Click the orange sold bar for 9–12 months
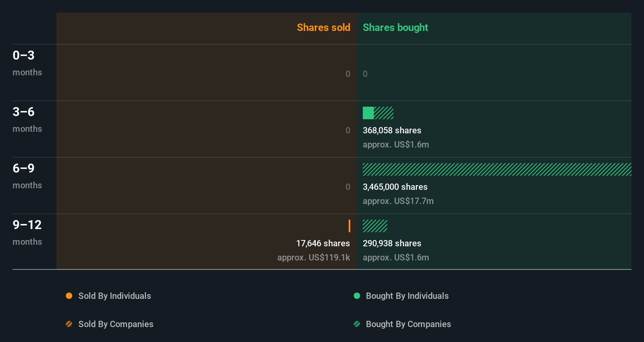The height and width of the screenshot is (342, 644). 349,226
